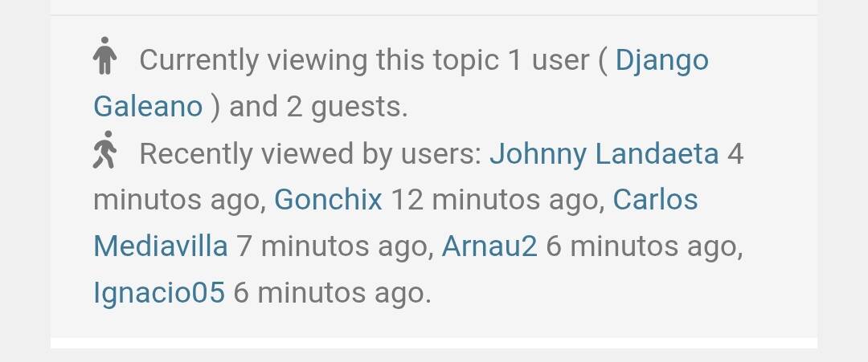868x362 pixels.
Task: Click the timestamp following Arnau2
Action: point(643,247)
